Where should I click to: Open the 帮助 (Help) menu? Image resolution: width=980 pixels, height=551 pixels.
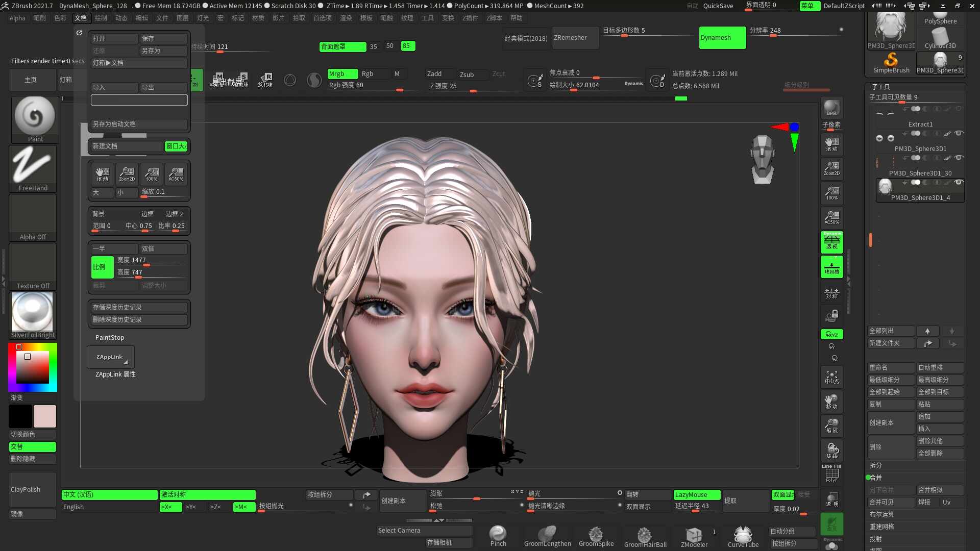tap(517, 18)
